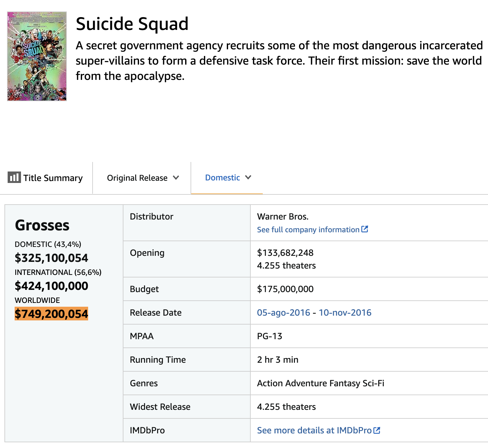Click the DOMESTIC (43,4%) label

pos(48,244)
